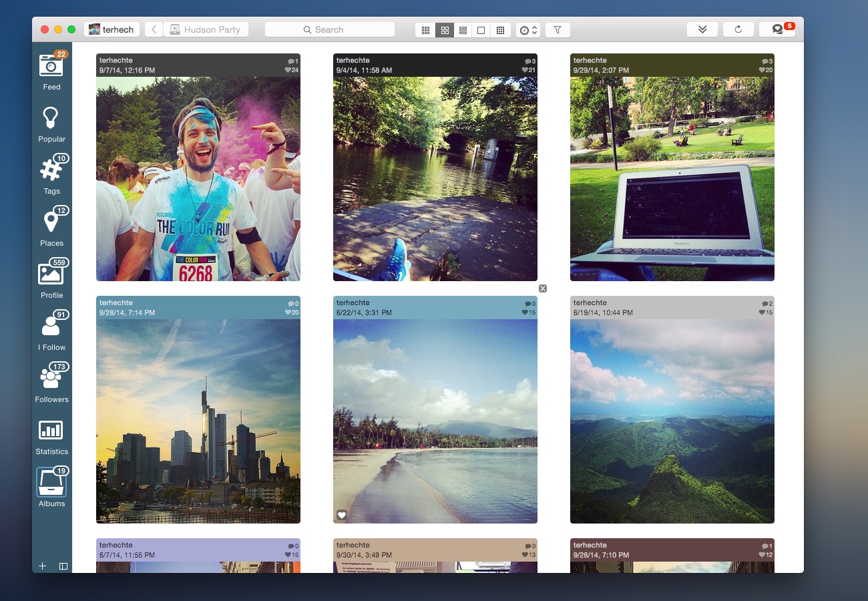868x601 pixels.
Task: Open the tropical beach photo
Action: click(x=435, y=421)
